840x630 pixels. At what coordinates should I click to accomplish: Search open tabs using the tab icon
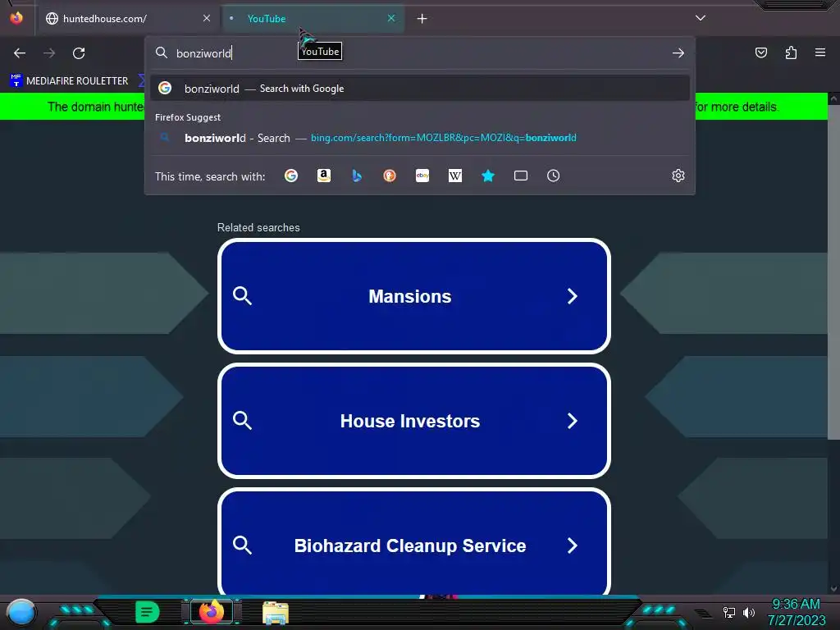[x=521, y=176]
